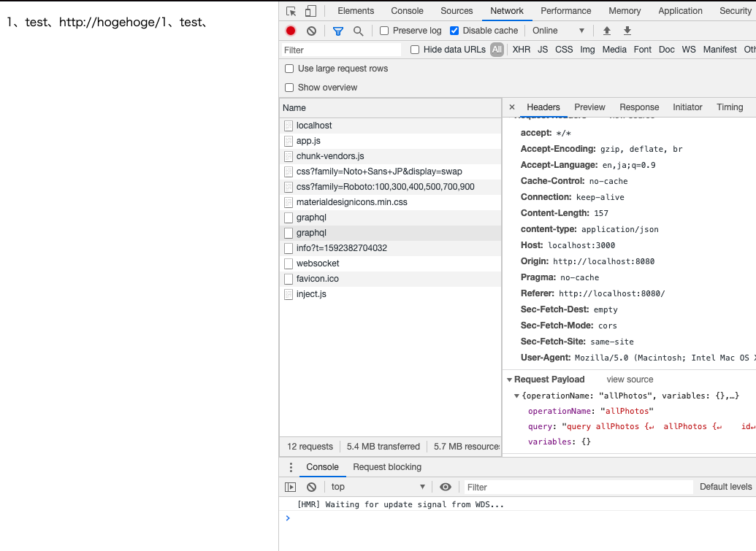756x551 pixels.
Task: Click the file icon next to app.js
Action: point(289,141)
